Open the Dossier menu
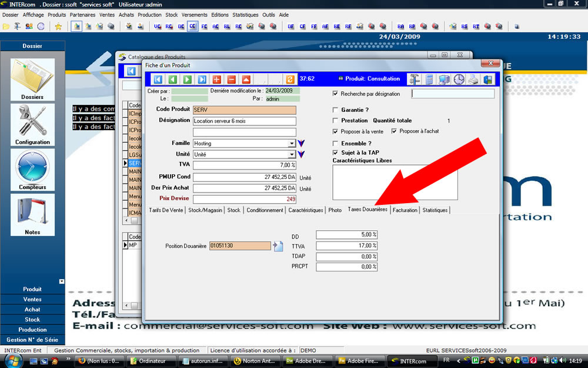588x368 pixels. click(x=10, y=15)
